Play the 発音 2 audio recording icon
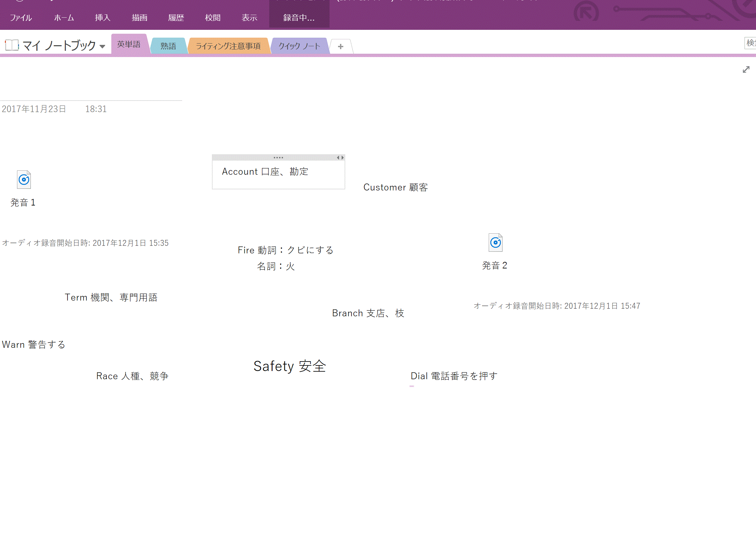756x547 pixels. pyautogui.click(x=495, y=243)
